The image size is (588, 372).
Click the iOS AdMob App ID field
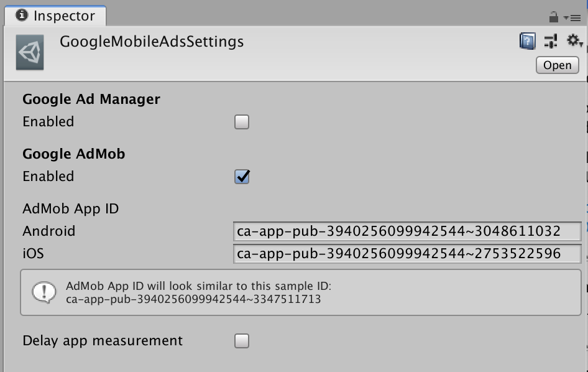[407, 254]
